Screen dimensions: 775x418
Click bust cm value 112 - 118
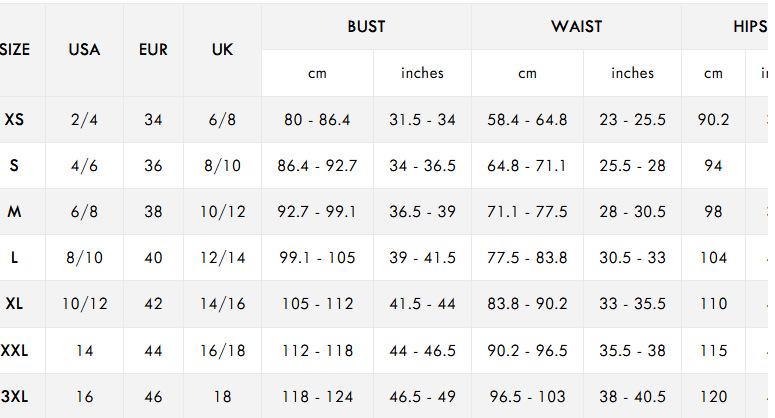(x=317, y=350)
